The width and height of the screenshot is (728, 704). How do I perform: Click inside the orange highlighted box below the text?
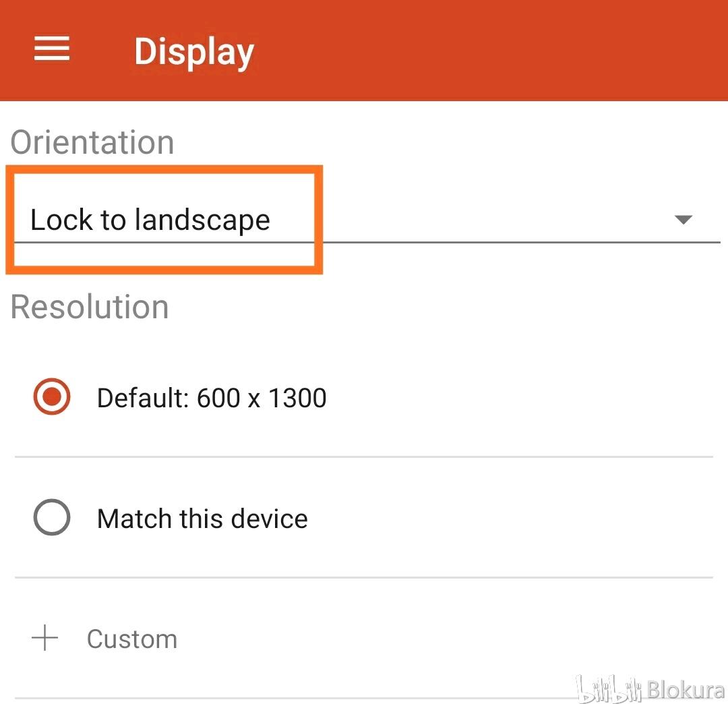click(164, 254)
